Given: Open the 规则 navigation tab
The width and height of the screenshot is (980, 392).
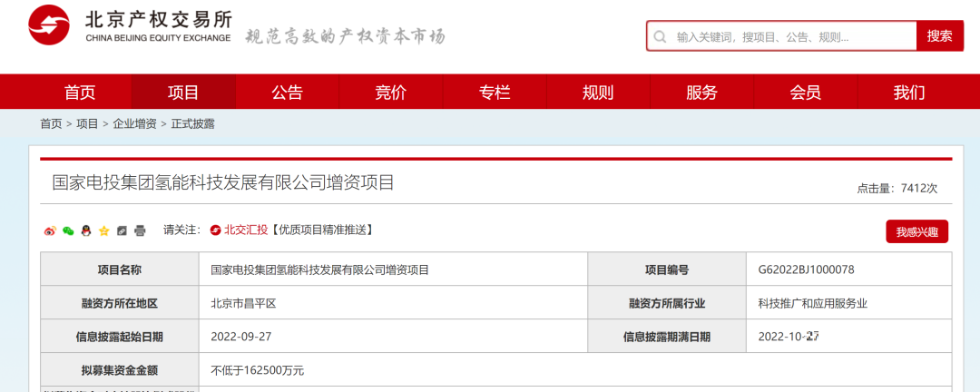Looking at the screenshot, I should pos(598,92).
